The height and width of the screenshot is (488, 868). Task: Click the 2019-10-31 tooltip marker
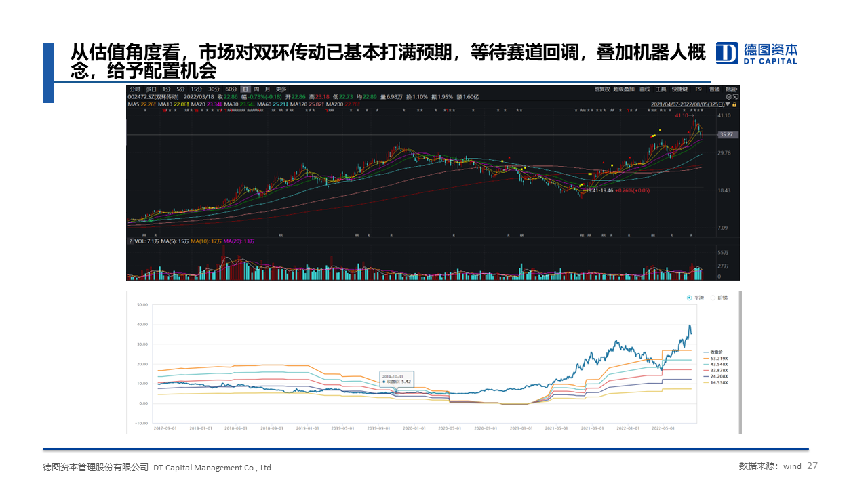tap(385, 381)
